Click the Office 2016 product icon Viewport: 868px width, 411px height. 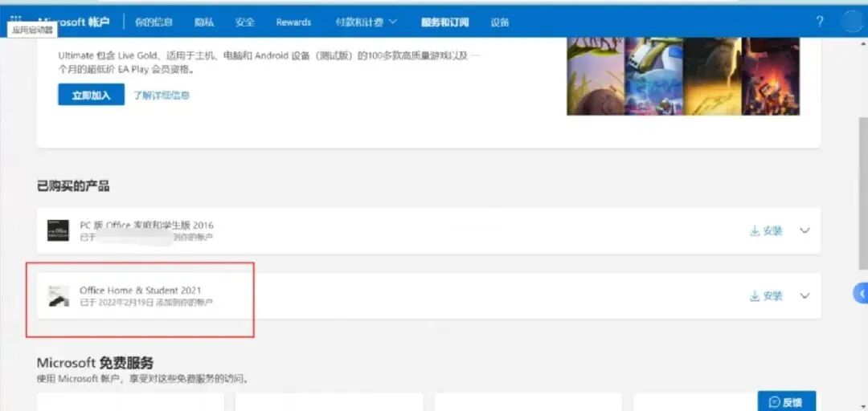(58, 230)
